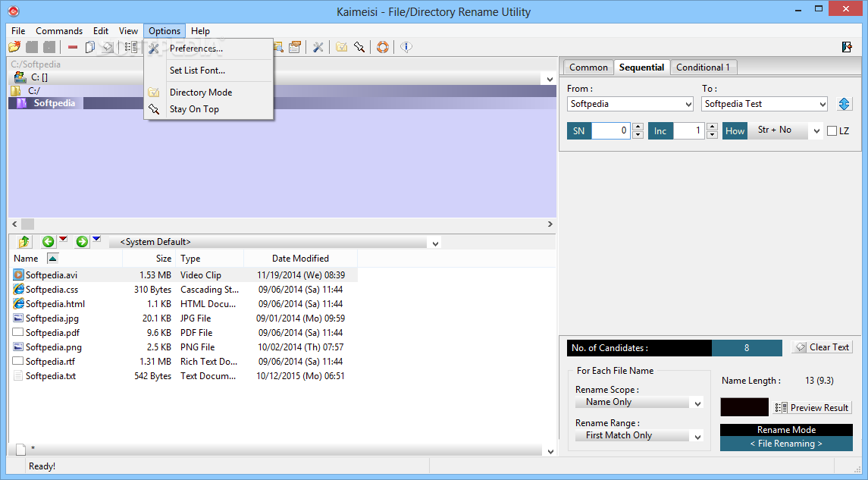Switch to the Conditional 1 tab
868x480 pixels.
coord(703,67)
